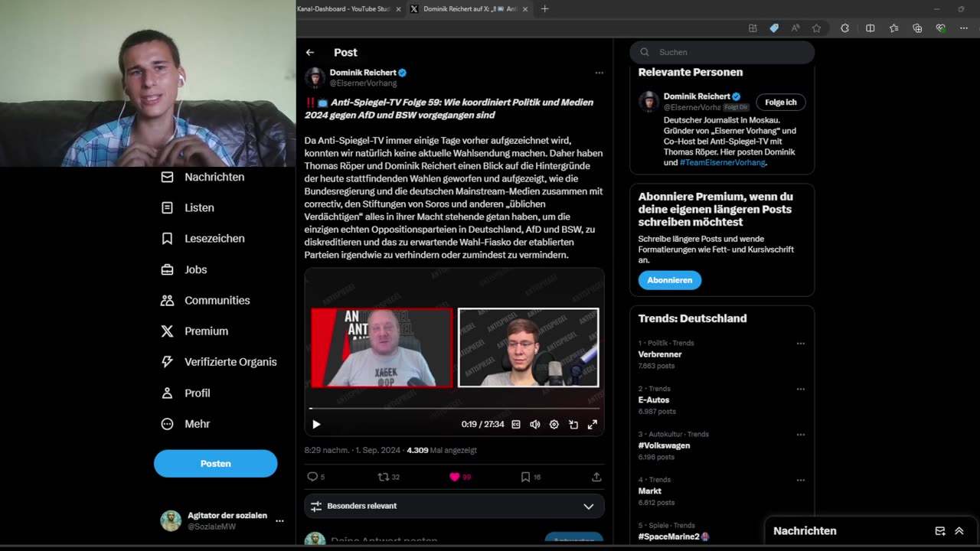Go back with the arrow beside Post
980x551 pixels.
pos(310,53)
